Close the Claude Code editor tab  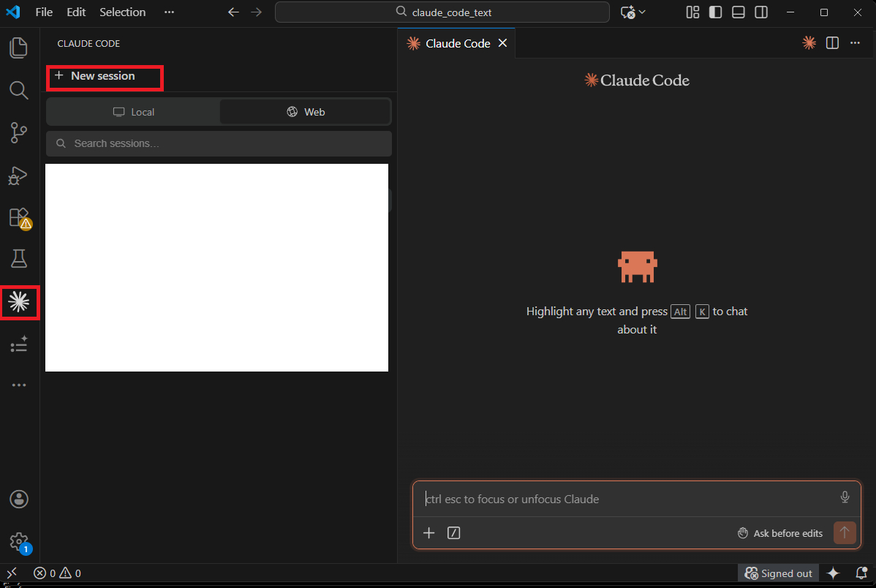pos(503,43)
